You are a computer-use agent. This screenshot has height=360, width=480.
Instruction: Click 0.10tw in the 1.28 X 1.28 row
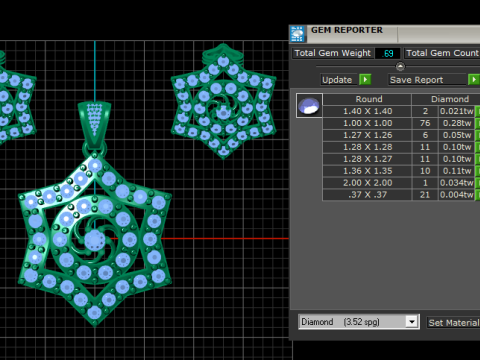coord(456,147)
